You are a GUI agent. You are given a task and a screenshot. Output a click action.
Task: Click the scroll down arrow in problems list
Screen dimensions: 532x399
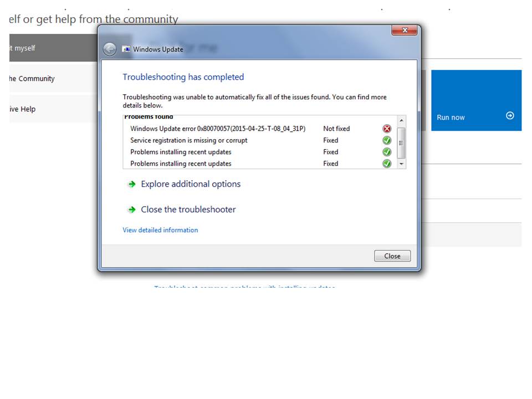pyautogui.click(x=401, y=164)
